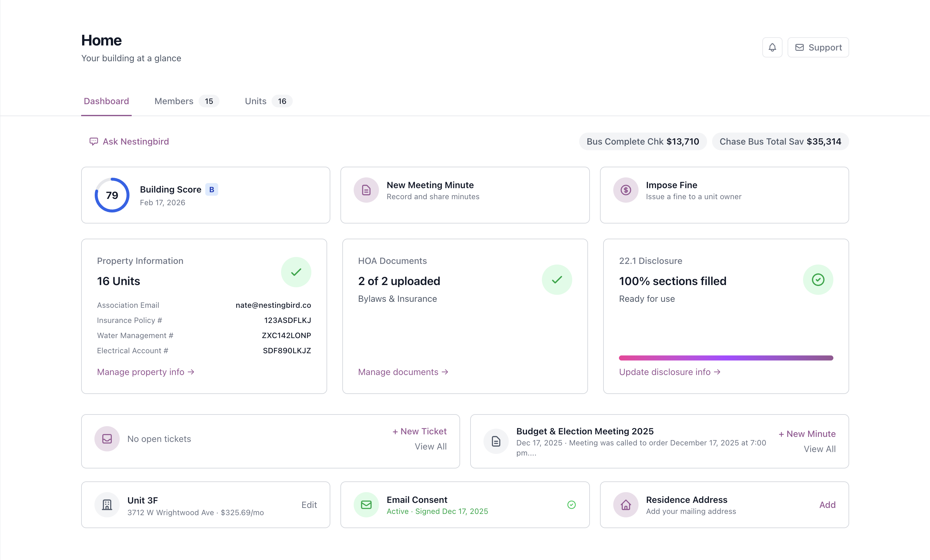Screen dimensions: 930x560
Task: Click the disclosure progress bar
Action: [725, 357]
